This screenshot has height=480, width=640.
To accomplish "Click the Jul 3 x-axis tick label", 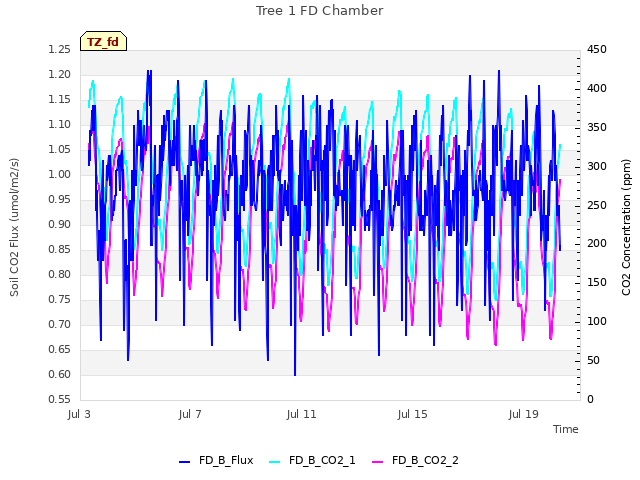I will 79,414.
